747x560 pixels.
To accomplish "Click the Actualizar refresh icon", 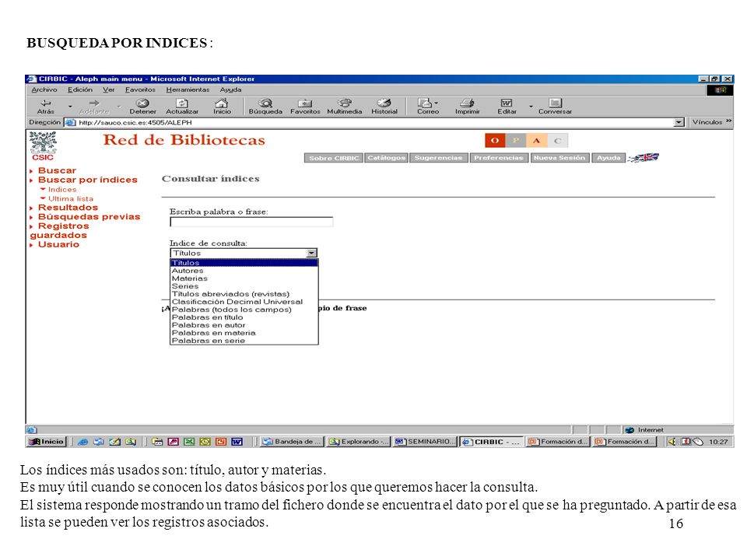I will (182, 103).
